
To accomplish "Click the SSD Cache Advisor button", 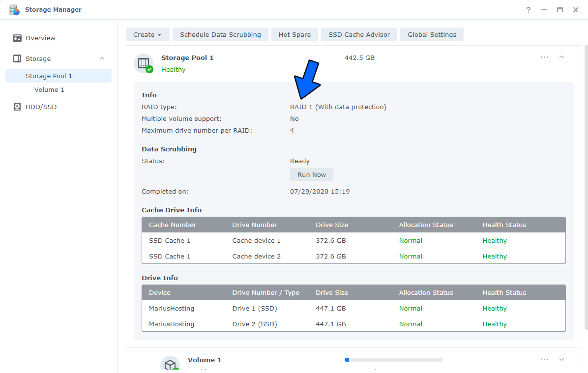I will (359, 34).
